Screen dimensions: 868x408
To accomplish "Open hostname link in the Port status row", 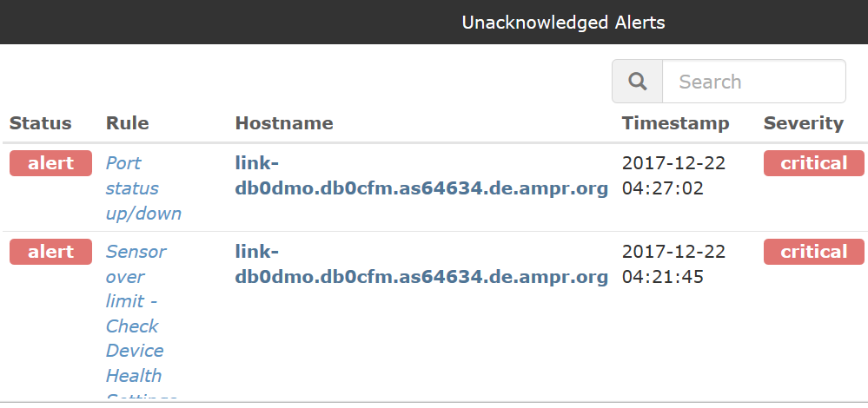I will pos(421,176).
